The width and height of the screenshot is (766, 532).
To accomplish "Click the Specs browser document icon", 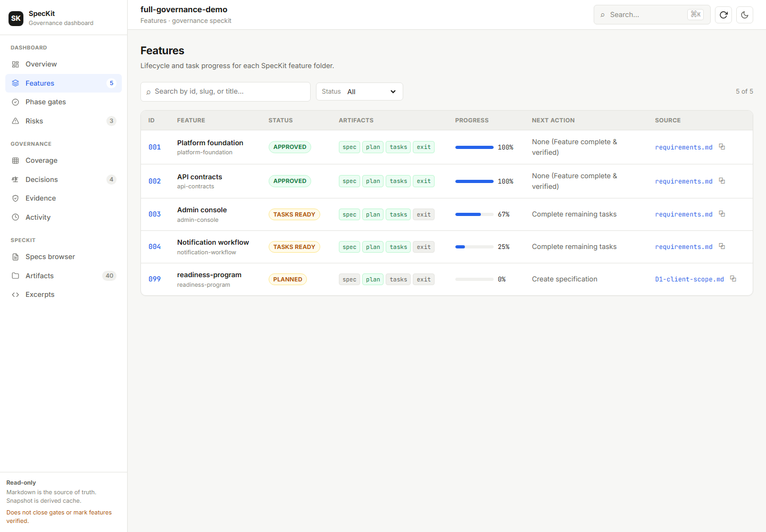I will [15, 257].
